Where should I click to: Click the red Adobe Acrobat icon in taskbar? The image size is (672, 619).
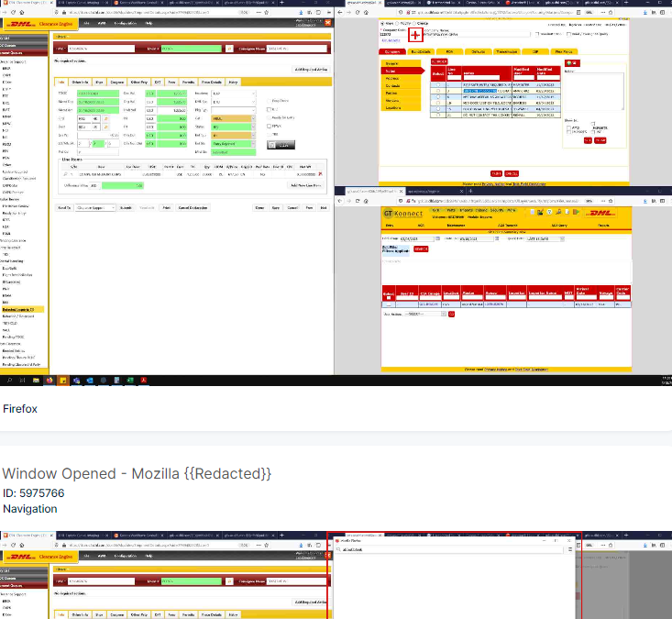point(144,380)
